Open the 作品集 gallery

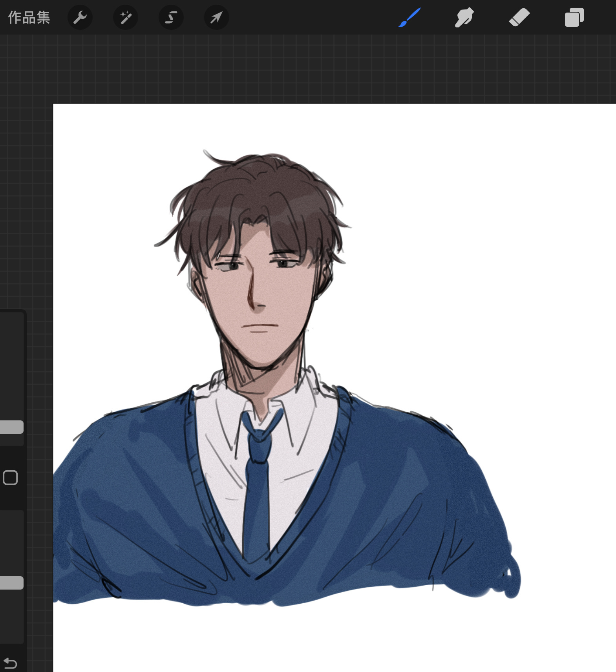point(29,18)
